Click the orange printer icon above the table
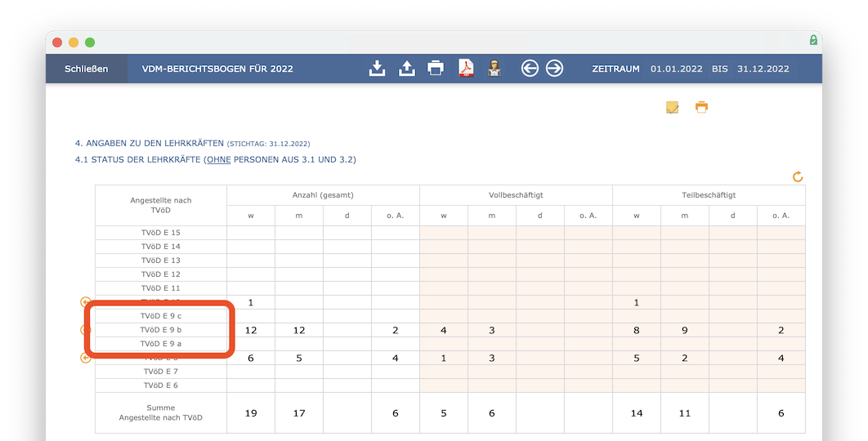The height and width of the screenshot is (441, 868). (701, 107)
